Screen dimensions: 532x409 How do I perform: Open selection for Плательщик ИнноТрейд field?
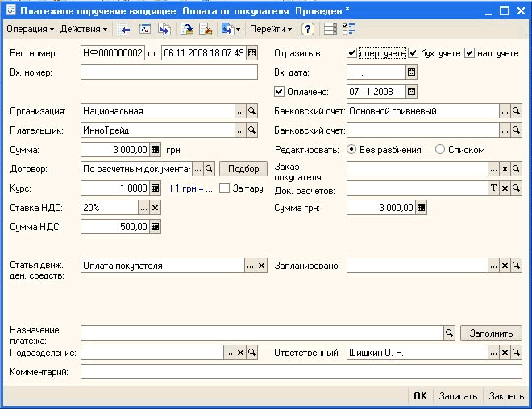(x=240, y=130)
